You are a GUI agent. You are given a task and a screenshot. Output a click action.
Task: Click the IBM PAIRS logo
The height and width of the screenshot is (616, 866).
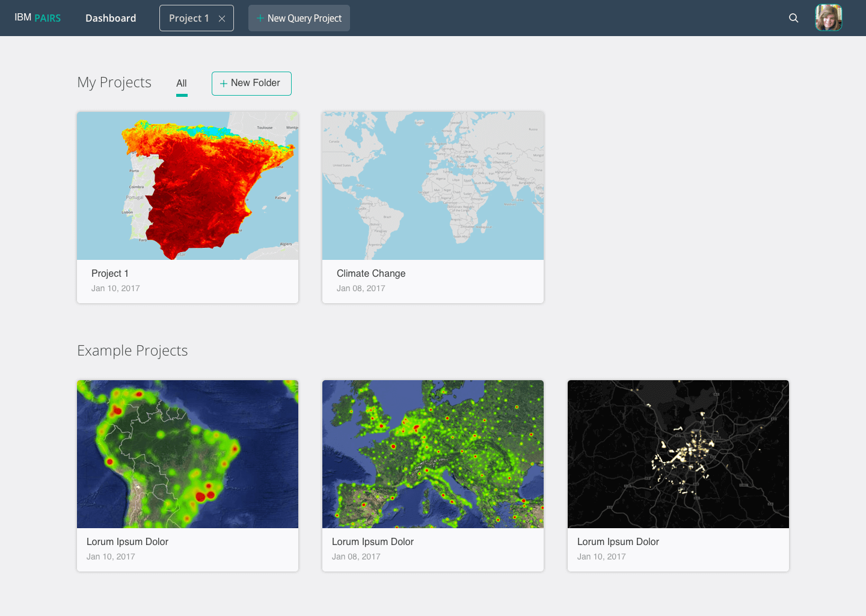(x=37, y=18)
